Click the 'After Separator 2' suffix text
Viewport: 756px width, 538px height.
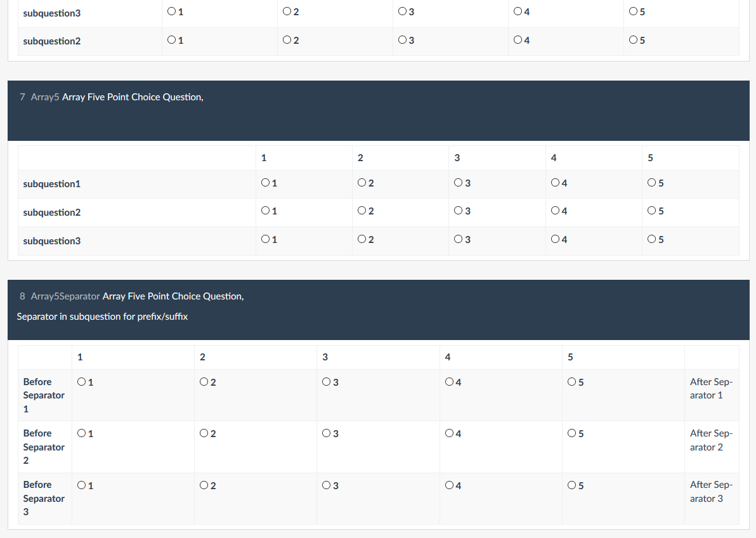coord(710,440)
